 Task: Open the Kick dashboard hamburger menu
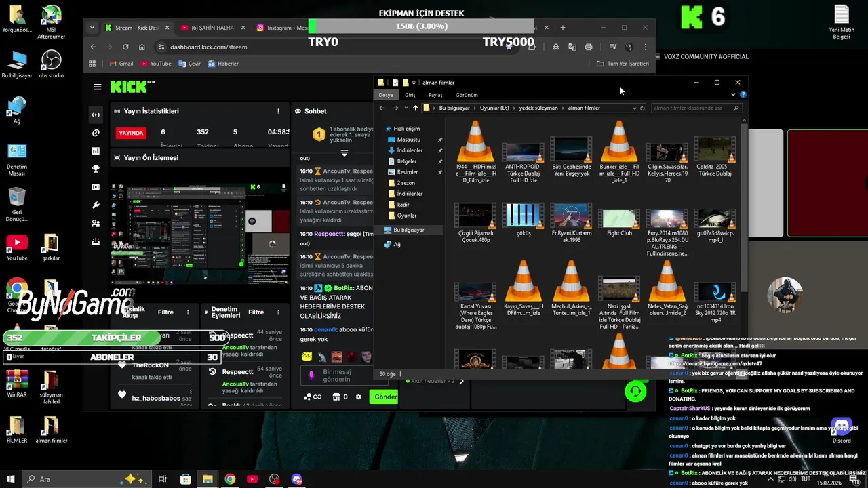click(x=98, y=87)
